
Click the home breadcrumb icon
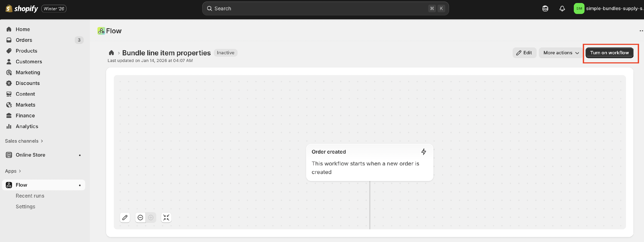pos(111,53)
